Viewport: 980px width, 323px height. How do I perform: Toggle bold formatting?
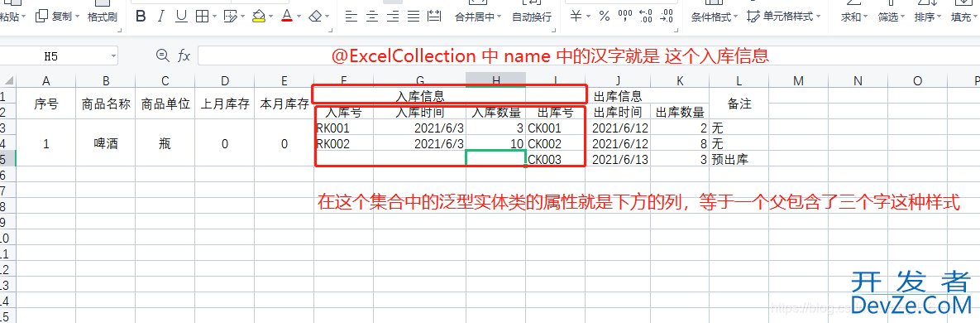(x=141, y=17)
